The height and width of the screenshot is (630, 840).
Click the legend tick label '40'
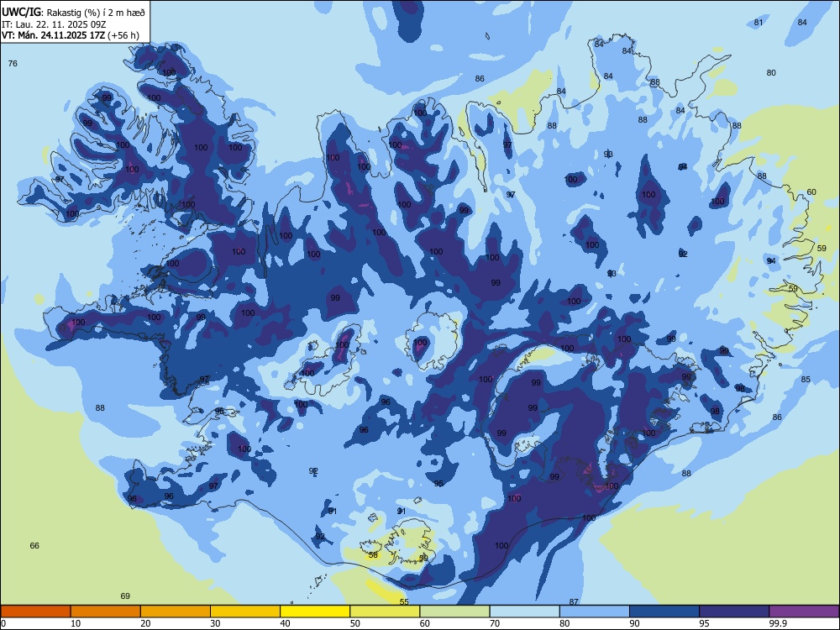(286, 623)
